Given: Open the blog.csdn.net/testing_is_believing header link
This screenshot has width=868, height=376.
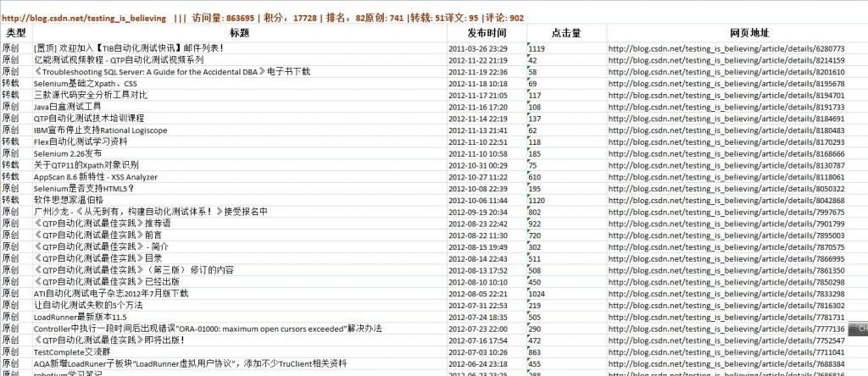Looking at the screenshot, I should click(84, 19).
